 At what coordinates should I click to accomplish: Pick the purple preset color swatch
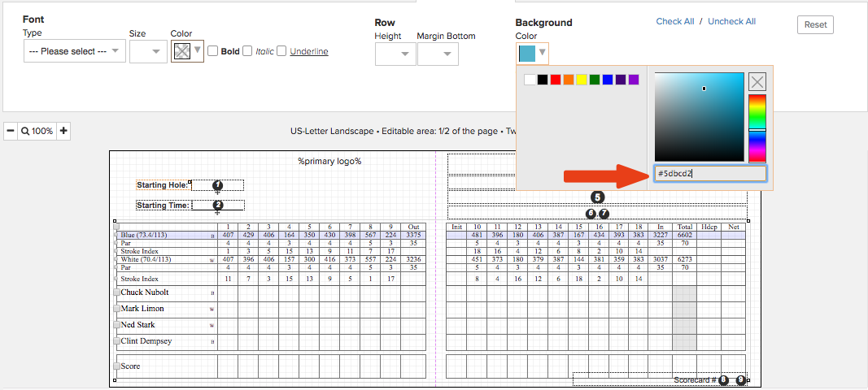(634, 80)
